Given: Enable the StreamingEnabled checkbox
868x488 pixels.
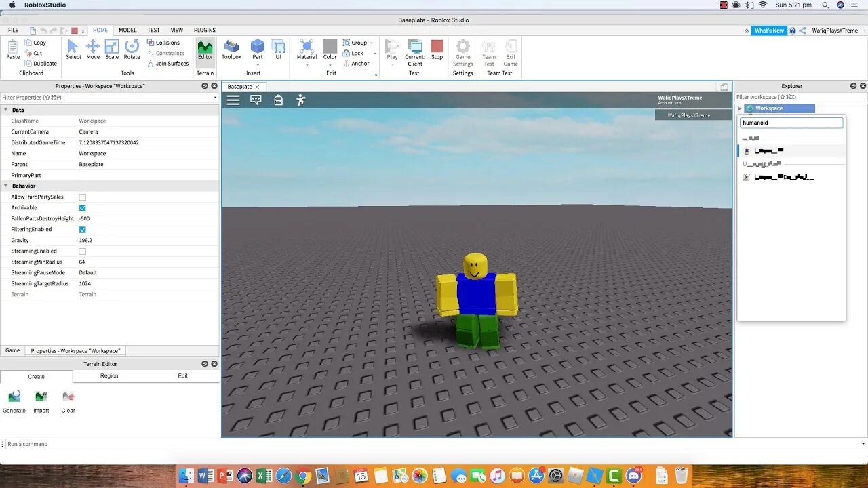Looking at the screenshot, I should coord(83,251).
